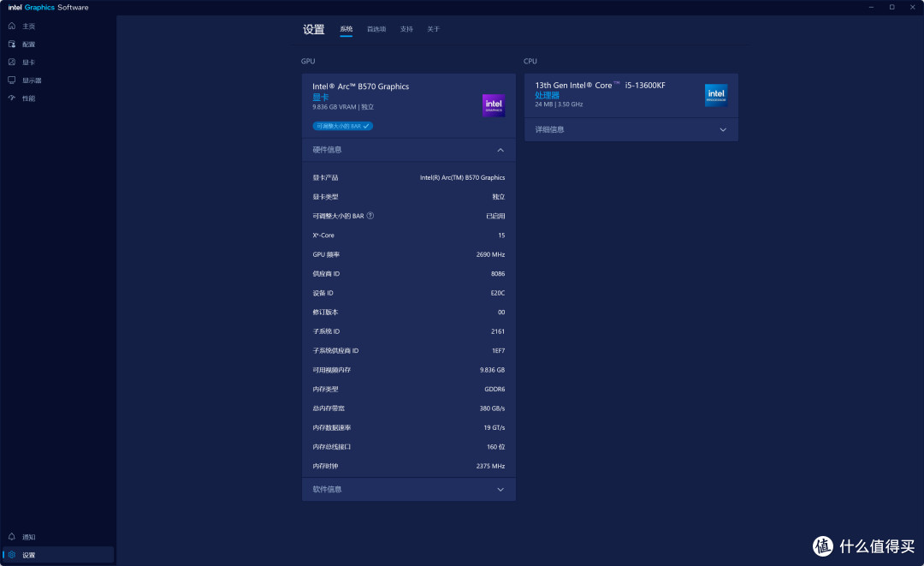The image size is (924, 566).
Task: Select the 13th Gen Intel Core i5-13600KF title
Action: point(600,85)
